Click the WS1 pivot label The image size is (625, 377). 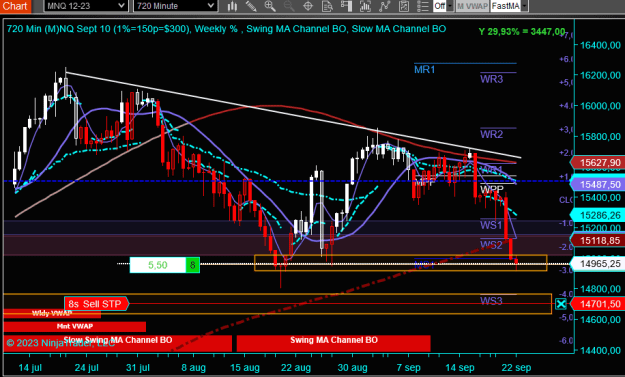point(491,225)
